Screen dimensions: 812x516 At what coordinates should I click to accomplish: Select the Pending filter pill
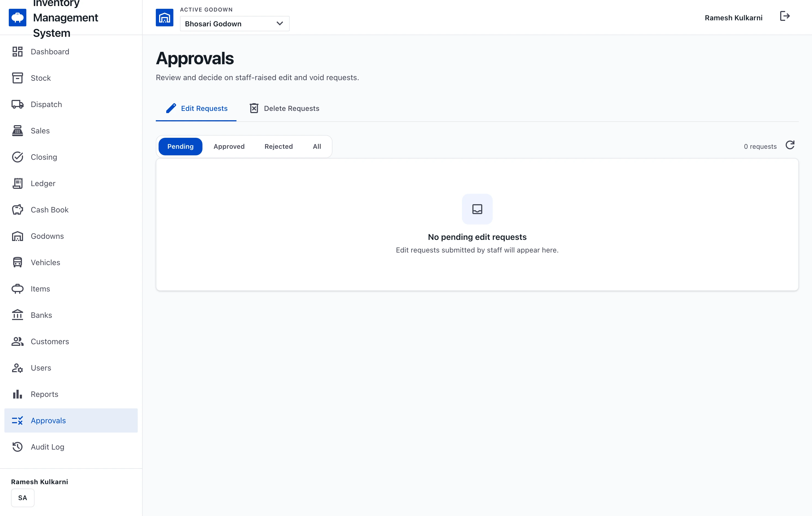(x=181, y=147)
